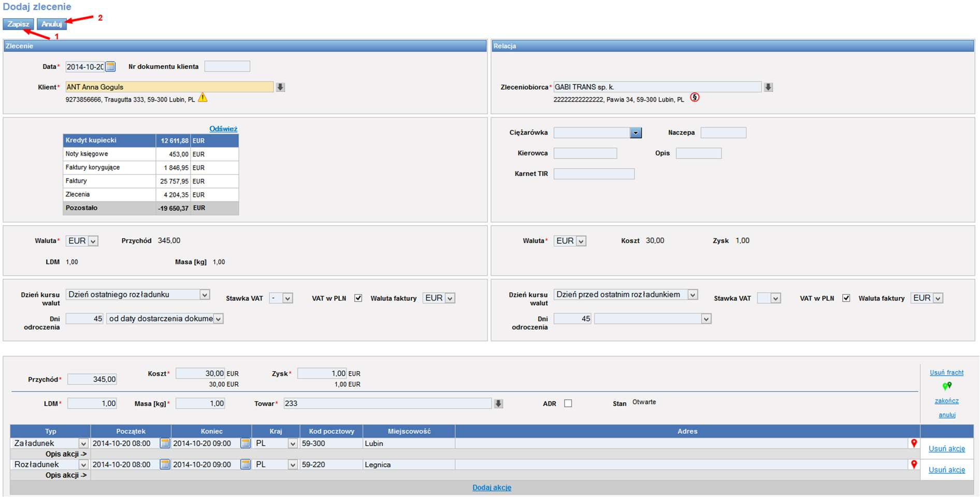Click the Nr dokumentu klienta field
This screenshot has height=497, width=980.
pyautogui.click(x=227, y=66)
